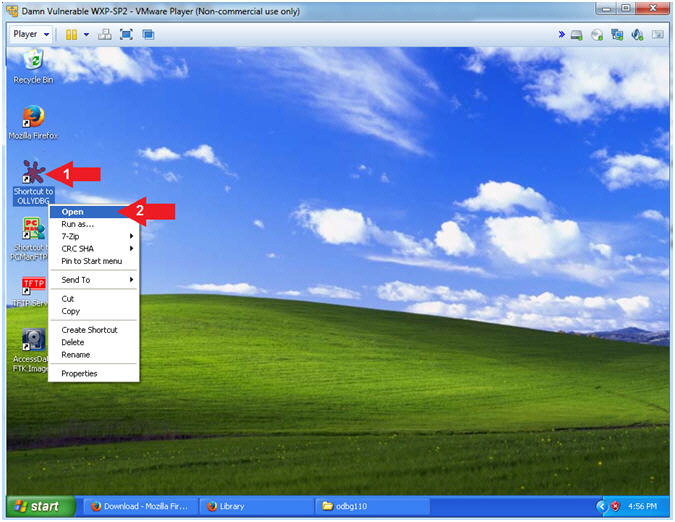Choose Cut in the context menu

pyautogui.click(x=94, y=299)
